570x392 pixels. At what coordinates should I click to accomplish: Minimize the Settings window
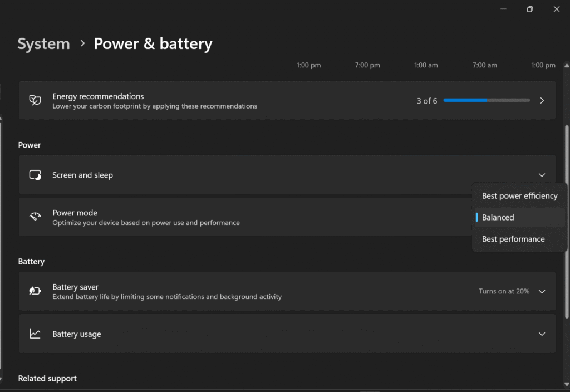[503, 9]
